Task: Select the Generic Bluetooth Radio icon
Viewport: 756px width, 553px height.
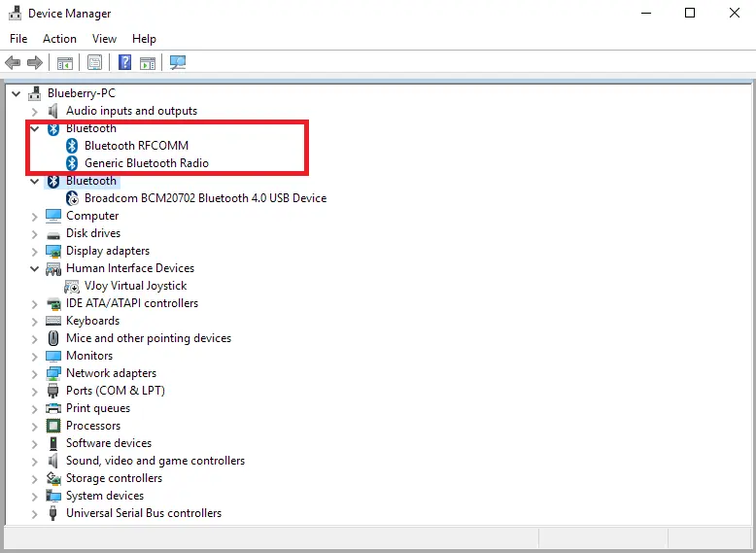Action: pos(72,163)
